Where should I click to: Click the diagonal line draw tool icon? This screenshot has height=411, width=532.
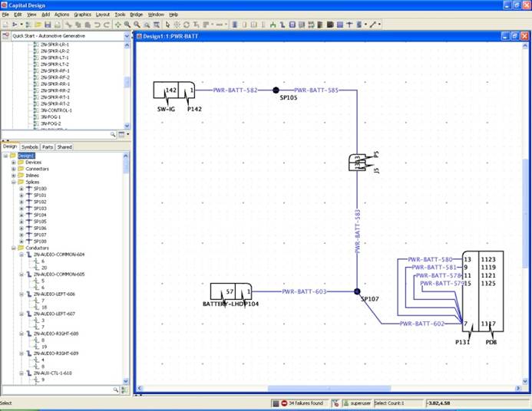click(373, 25)
